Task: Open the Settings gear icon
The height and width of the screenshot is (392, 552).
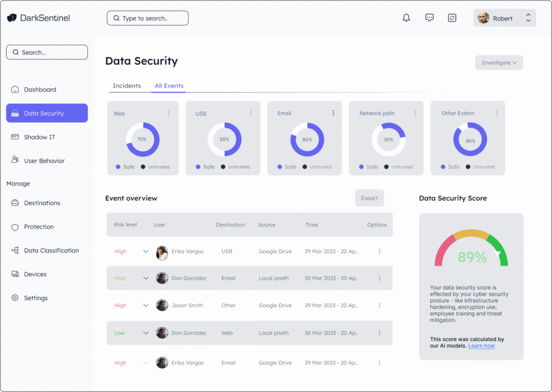Action: pyautogui.click(x=15, y=298)
